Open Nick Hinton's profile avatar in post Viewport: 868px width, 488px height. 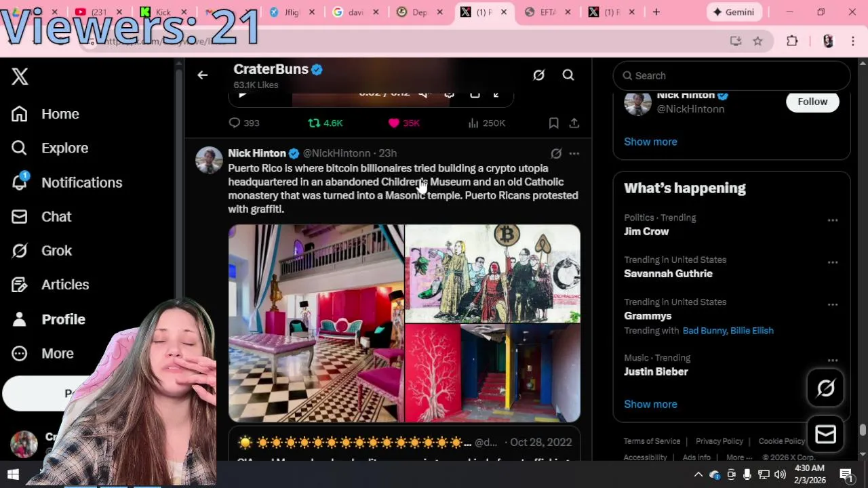click(209, 160)
